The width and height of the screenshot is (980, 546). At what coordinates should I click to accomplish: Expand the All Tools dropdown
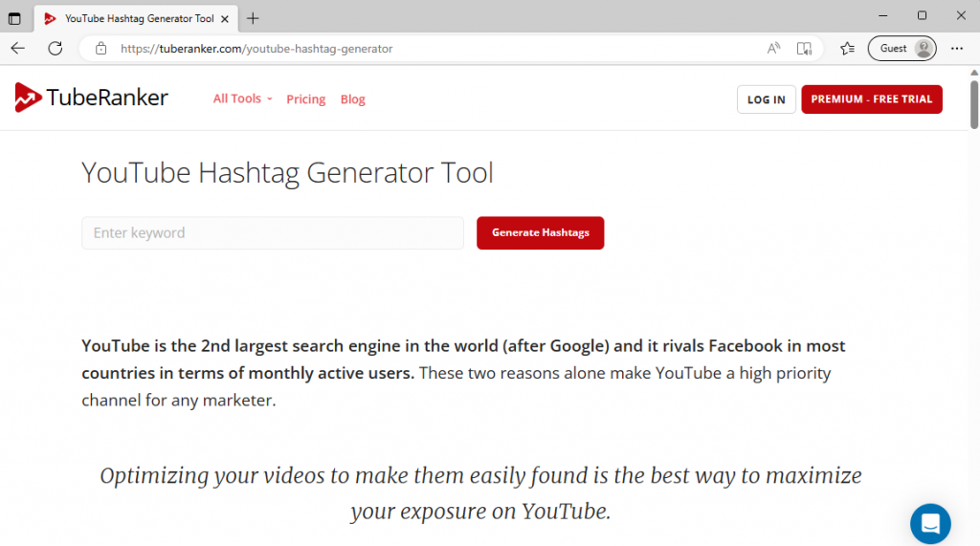tap(242, 98)
